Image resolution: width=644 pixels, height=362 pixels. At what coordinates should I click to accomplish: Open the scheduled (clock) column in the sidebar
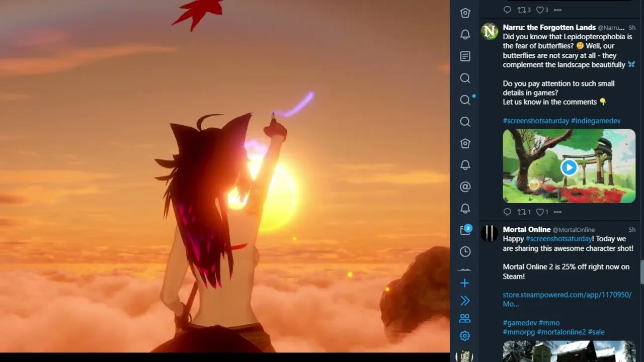pyautogui.click(x=465, y=251)
